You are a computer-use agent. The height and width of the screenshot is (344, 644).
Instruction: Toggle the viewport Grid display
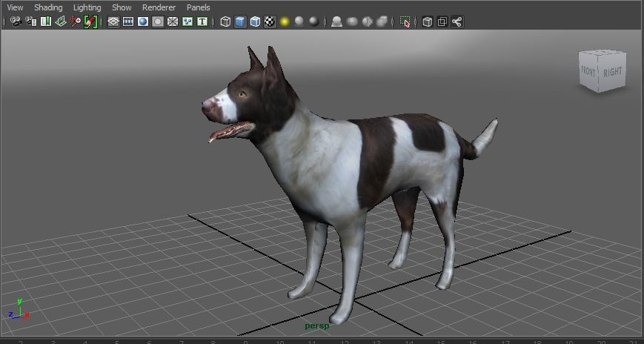coord(113,21)
